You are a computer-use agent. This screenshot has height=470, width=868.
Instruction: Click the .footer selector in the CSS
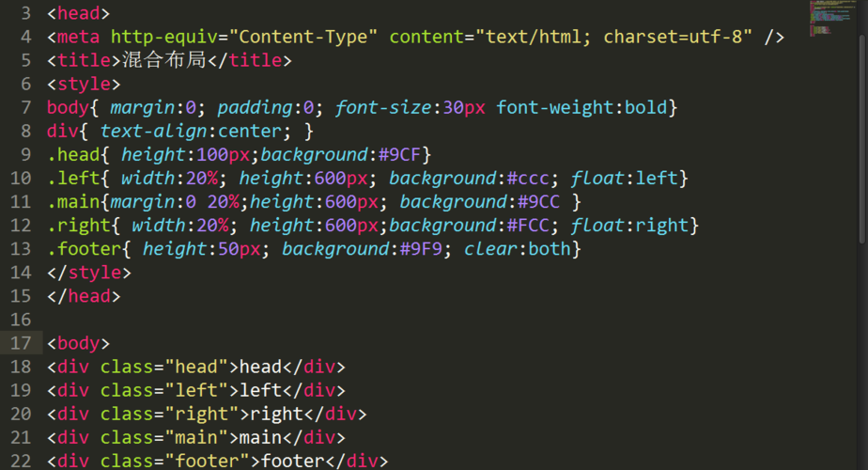[x=85, y=248]
